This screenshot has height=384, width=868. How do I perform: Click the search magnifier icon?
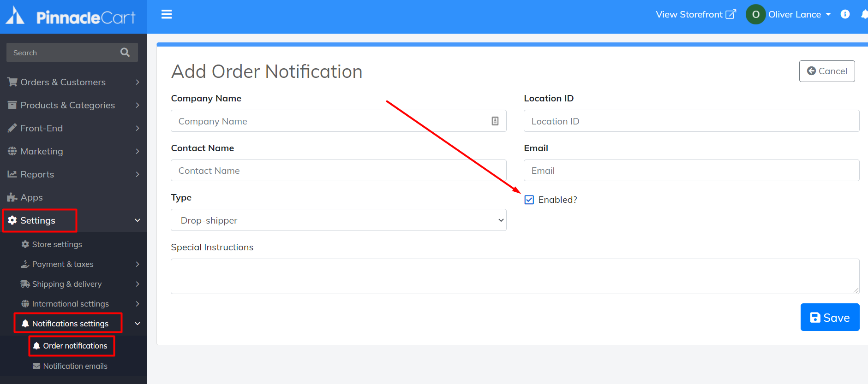[125, 52]
